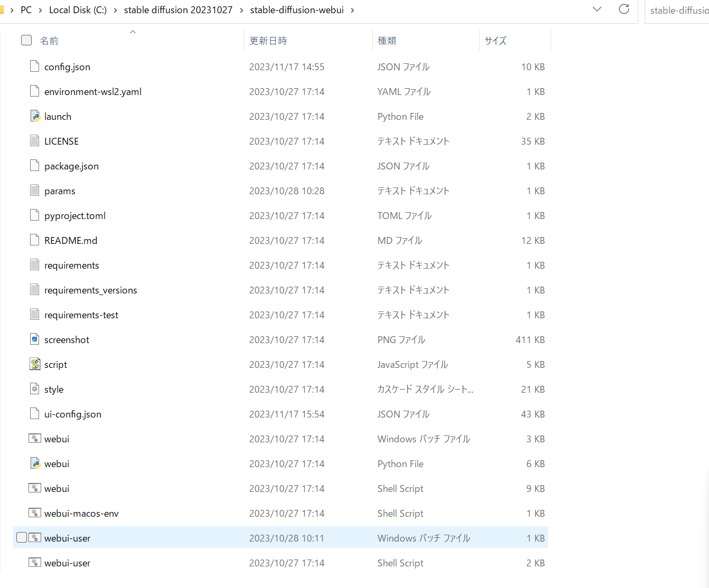Open the config.json file icon
Image resolution: width=709 pixels, height=588 pixels.
tap(34, 67)
